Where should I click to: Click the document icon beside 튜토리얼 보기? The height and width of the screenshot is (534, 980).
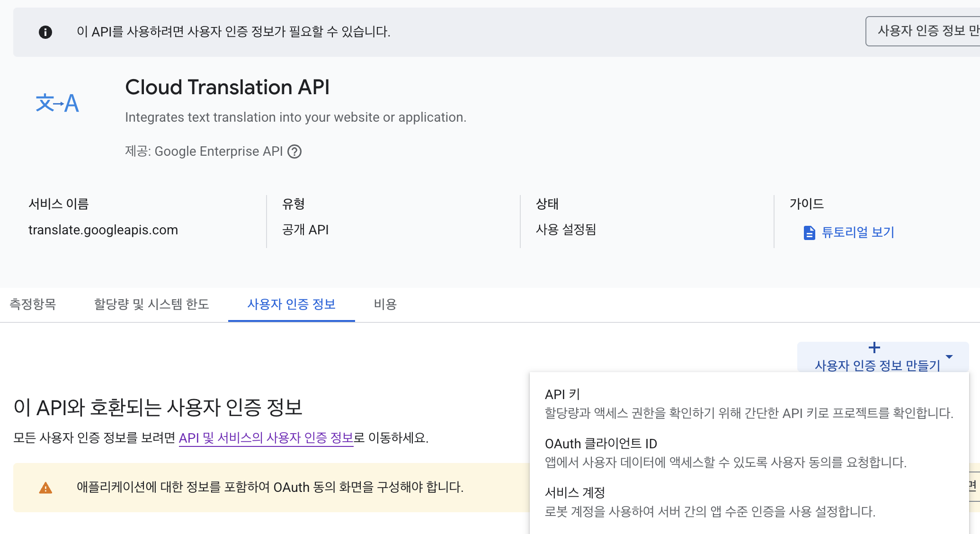809,232
